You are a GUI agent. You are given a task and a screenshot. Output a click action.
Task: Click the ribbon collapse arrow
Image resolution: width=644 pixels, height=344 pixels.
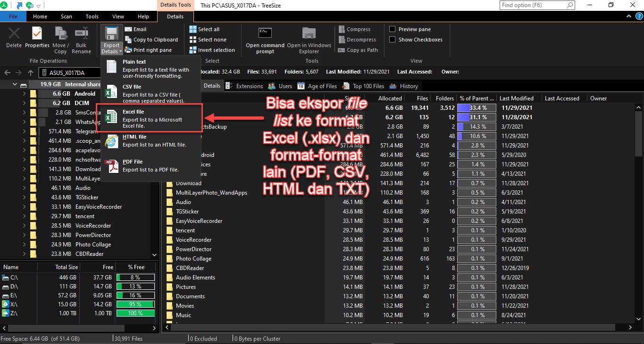pos(628,16)
